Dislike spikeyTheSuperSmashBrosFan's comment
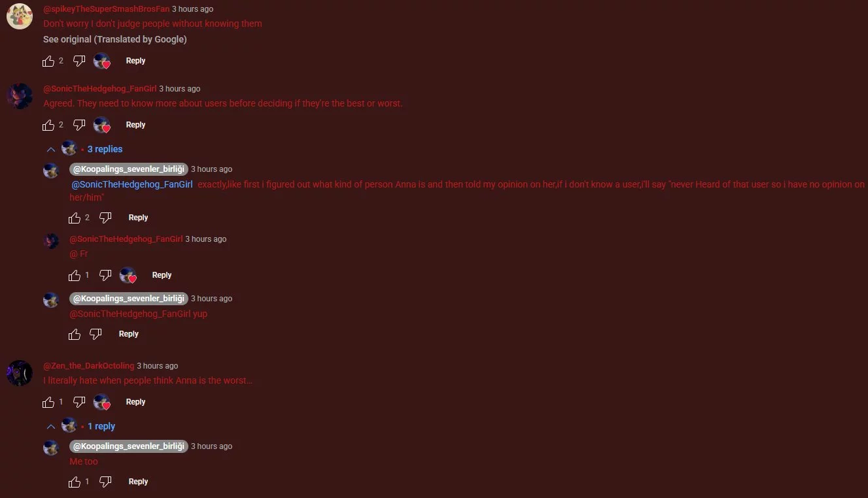Viewport: 868px width, 498px height. [x=79, y=61]
